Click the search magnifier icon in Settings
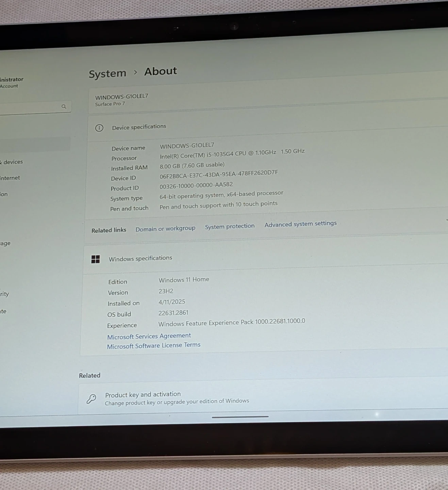This screenshot has width=448, height=490. pos(64,107)
